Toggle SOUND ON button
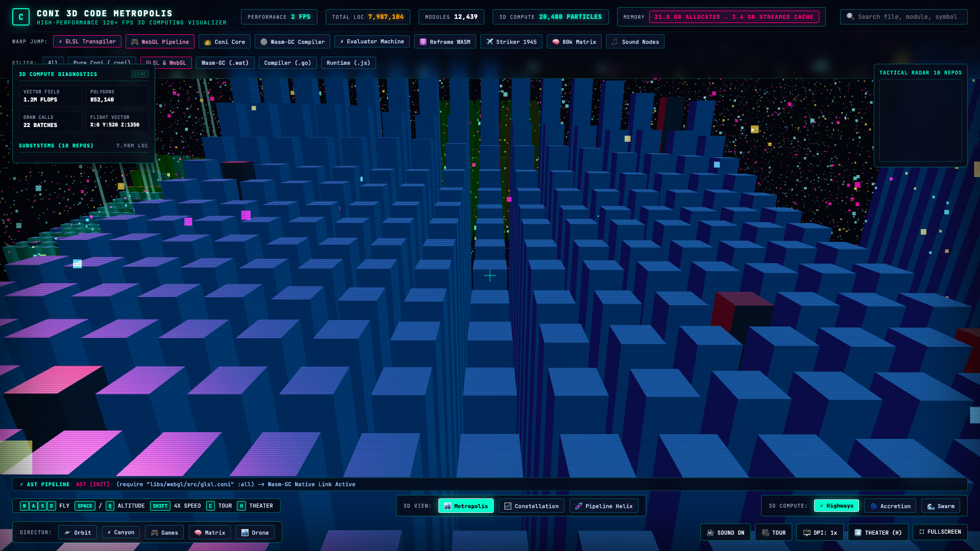 (x=725, y=533)
